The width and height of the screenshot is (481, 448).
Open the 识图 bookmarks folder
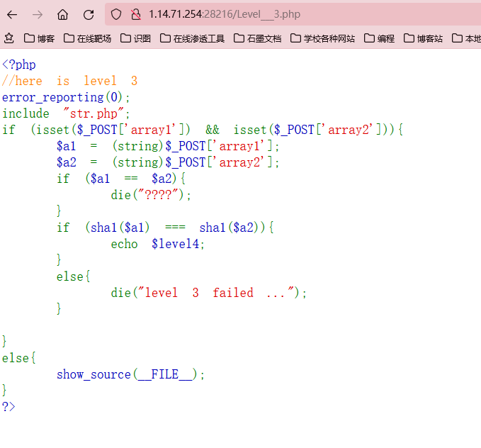(135, 38)
